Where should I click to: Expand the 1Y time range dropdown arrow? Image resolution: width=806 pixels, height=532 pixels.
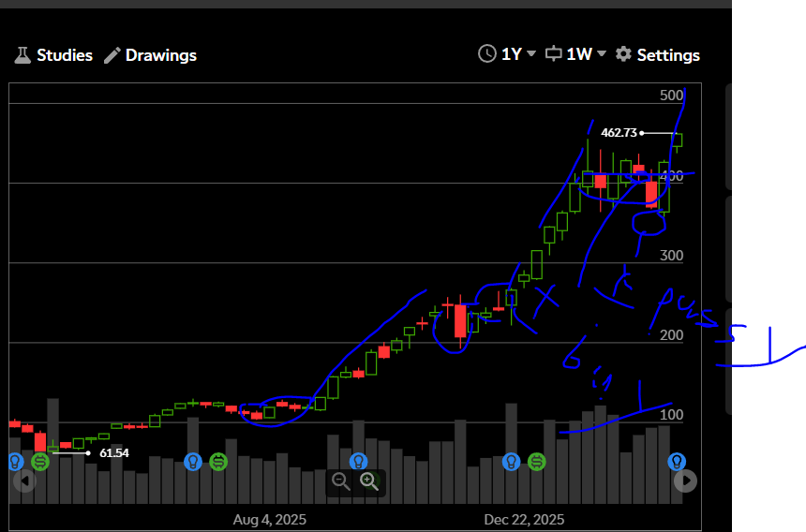[531, 54]
